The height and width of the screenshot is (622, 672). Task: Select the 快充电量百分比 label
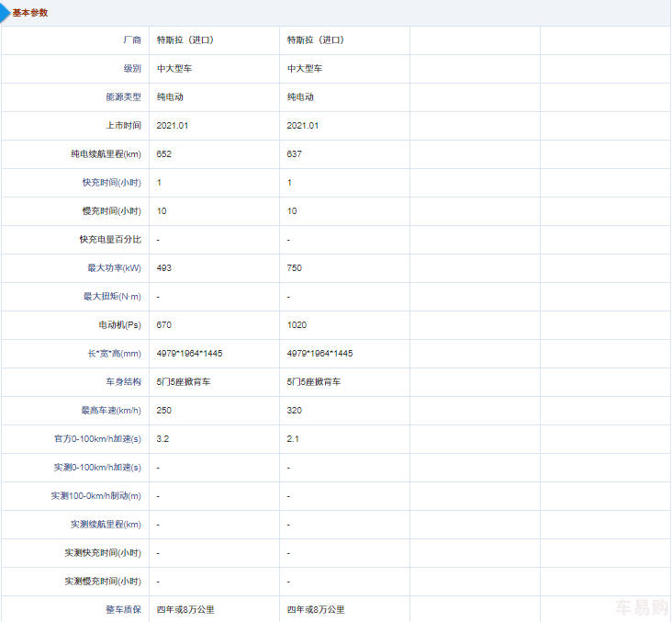(110, 240)
